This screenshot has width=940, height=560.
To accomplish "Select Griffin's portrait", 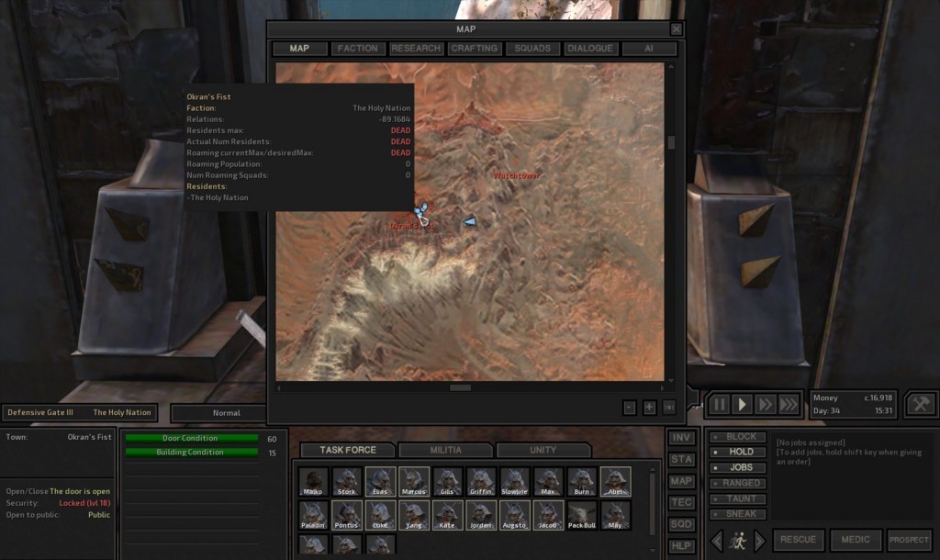I will [481, 481].
